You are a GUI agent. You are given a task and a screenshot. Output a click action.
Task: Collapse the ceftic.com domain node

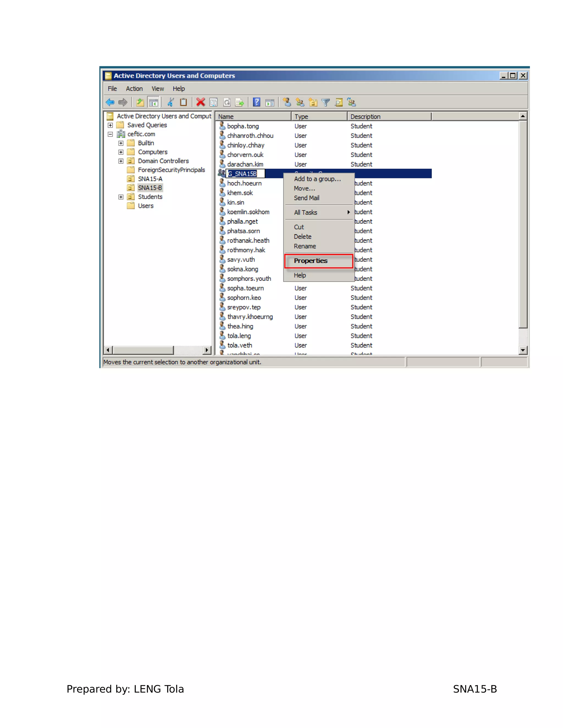111,134
